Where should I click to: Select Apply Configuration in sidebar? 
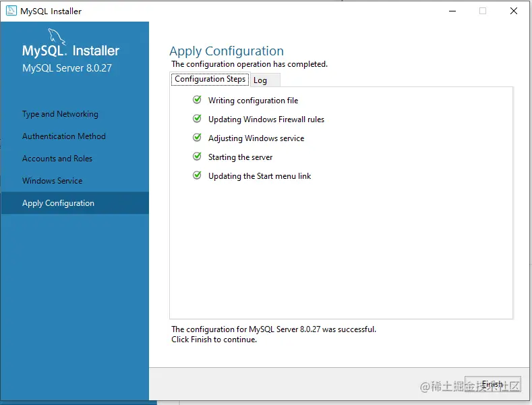pyautogui.click(x=58, y=203)
